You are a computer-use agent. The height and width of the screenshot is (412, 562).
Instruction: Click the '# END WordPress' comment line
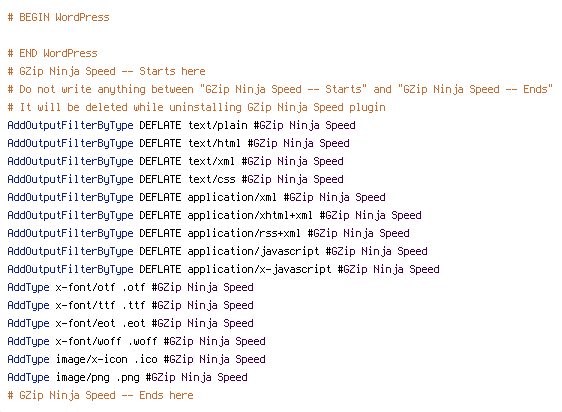pyautogui.click(x=52, y=53)
